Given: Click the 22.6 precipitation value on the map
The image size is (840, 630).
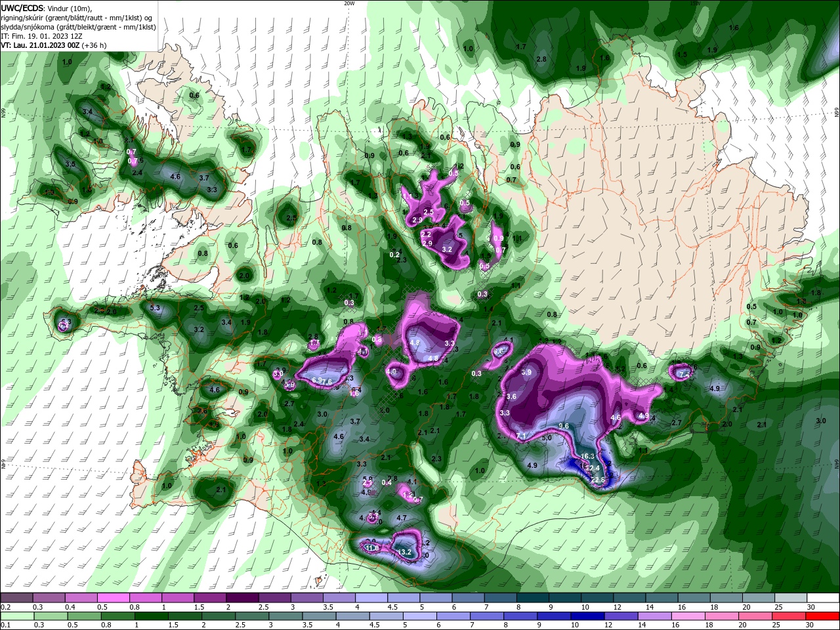Looking at the screenshot, I should coord(598,480).
